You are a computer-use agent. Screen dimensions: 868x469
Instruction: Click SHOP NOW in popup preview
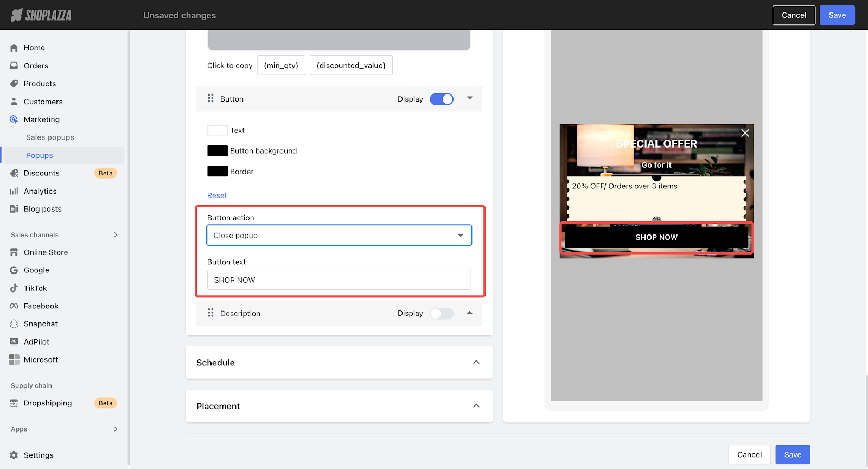point(656,237)
